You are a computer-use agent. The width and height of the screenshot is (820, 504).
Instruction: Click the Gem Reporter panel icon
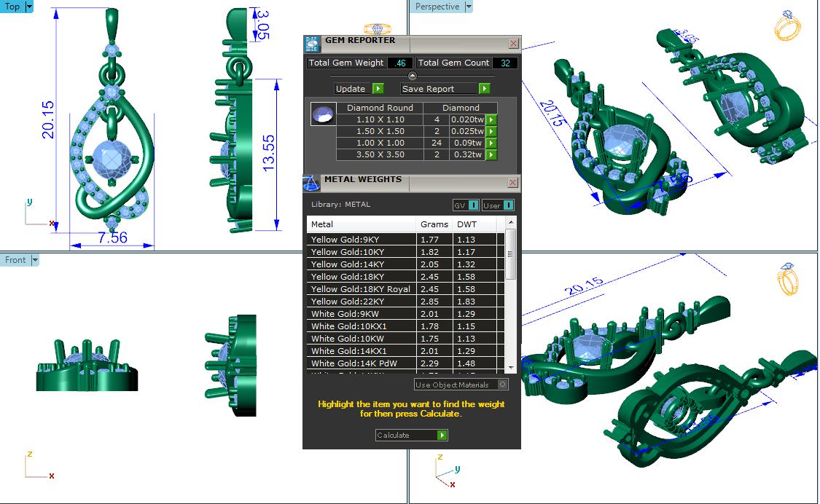coord(312,44)
